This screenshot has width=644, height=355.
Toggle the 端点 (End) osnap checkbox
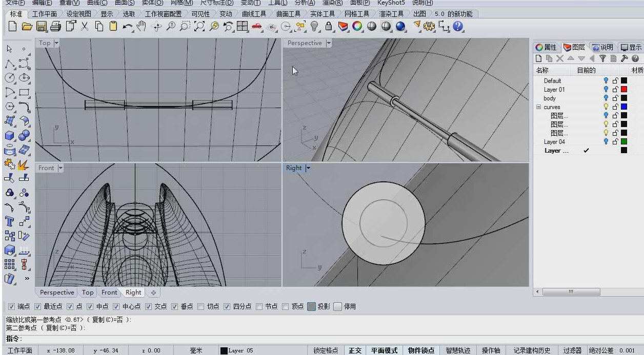tap(11, 306)
